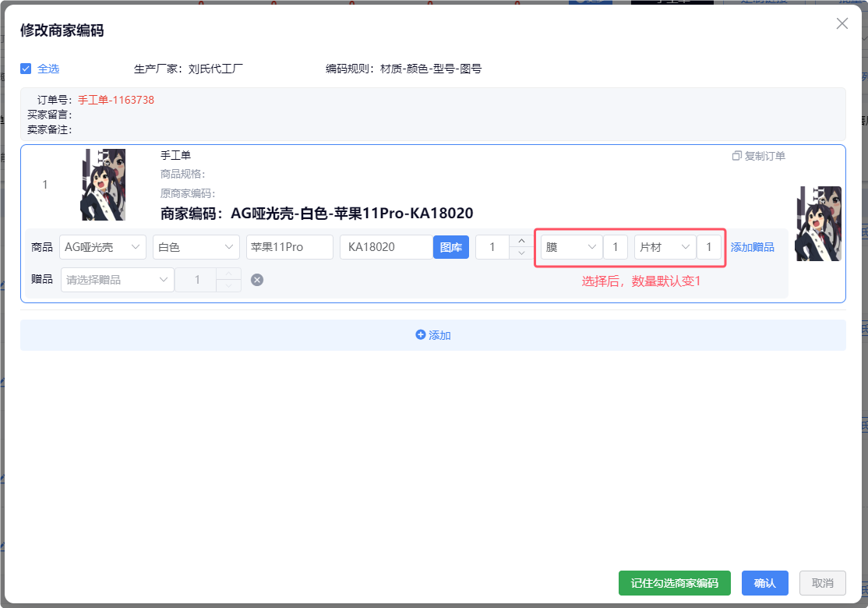Close the 修改商家编码 dialog with X
Viewport: 868px width, 608px height.
[x=842, y=23]
